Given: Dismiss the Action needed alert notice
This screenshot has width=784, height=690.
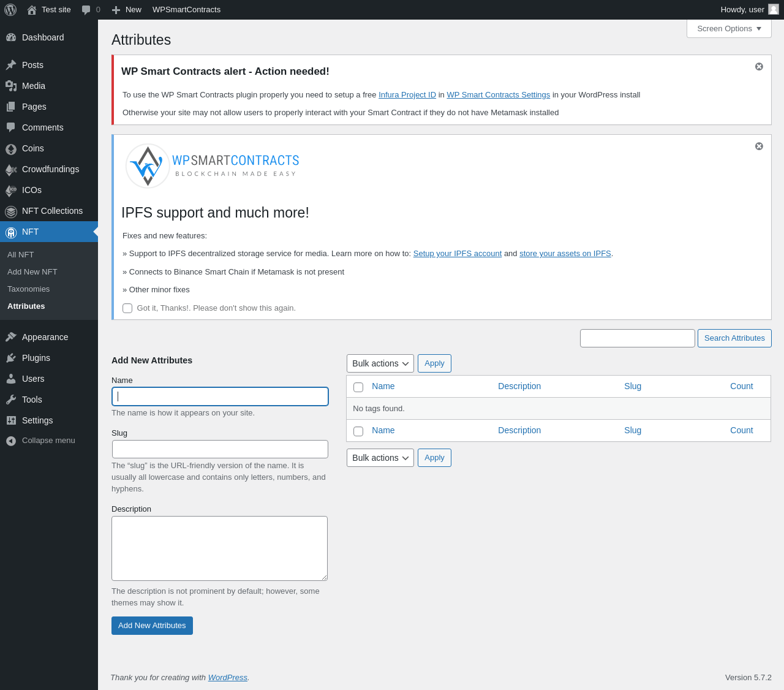Looking at the screenshot, I should (759, 66).
